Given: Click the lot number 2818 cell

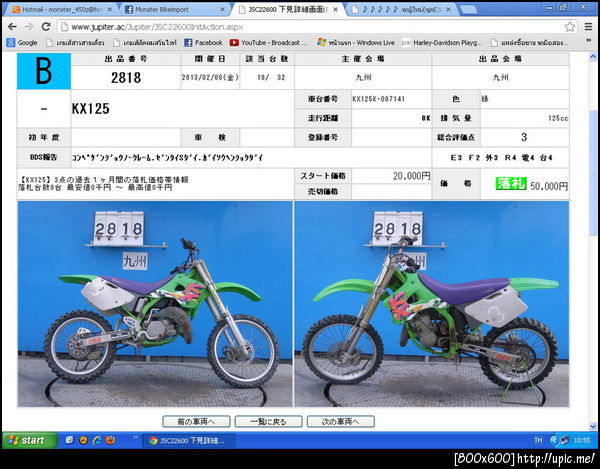Looking at the screenshot, I should coord(126,78).
